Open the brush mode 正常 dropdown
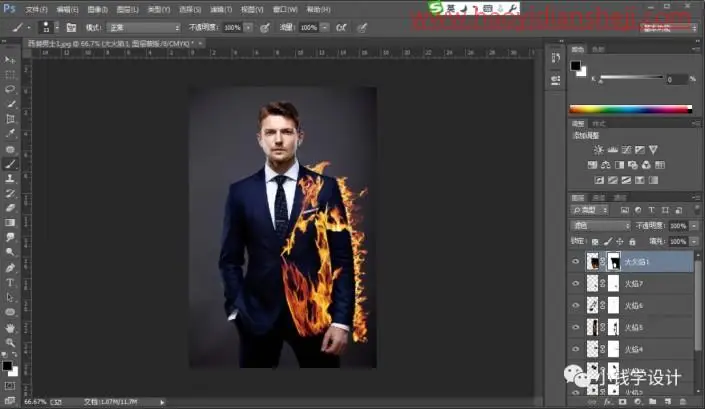This screenshot has width=705, height=409. coord(143,28)
